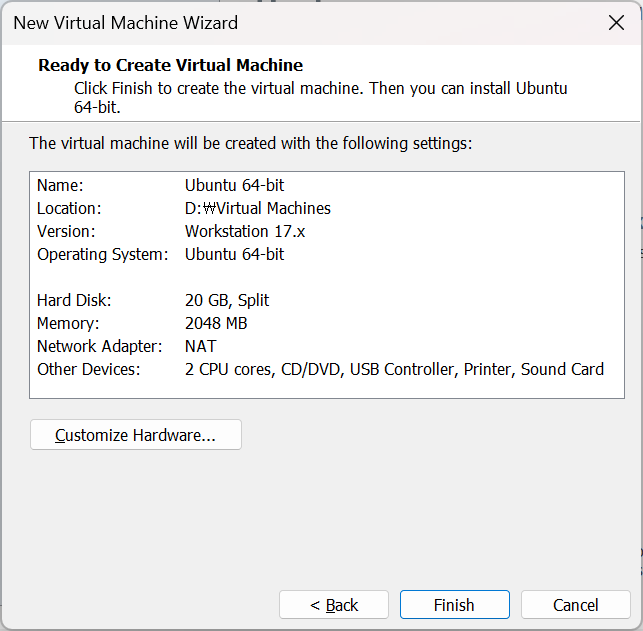The image size is (643, 631).
Task: Click the "Network Adapter:" label
Action: tap(100, 346)
